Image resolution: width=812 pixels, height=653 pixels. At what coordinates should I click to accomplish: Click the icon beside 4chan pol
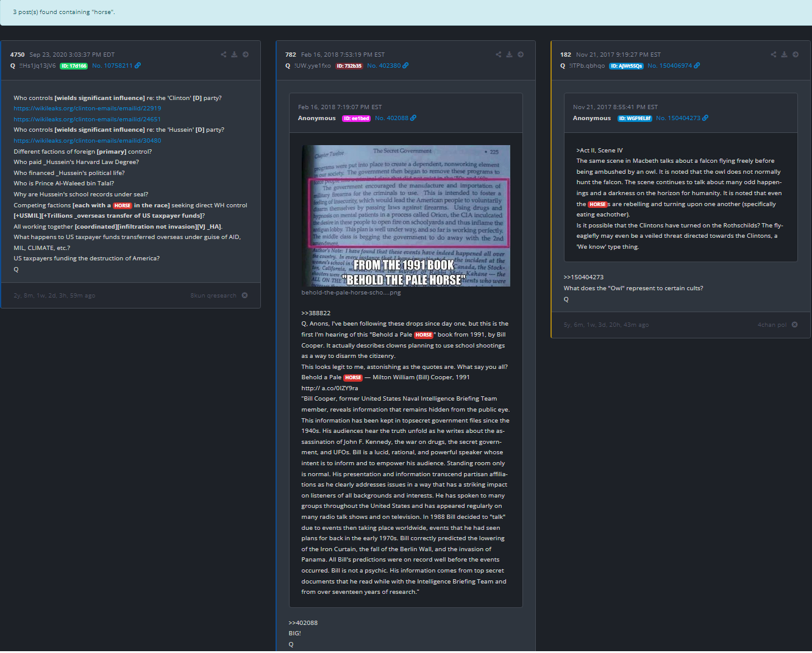coord(795,325)
